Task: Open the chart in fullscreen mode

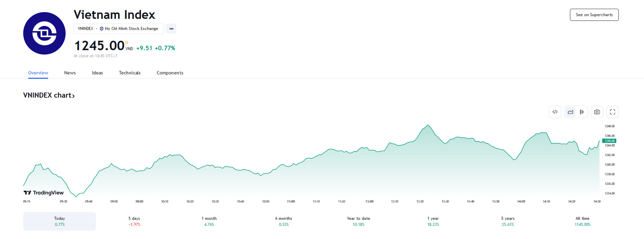Action: tap(612, 112)
